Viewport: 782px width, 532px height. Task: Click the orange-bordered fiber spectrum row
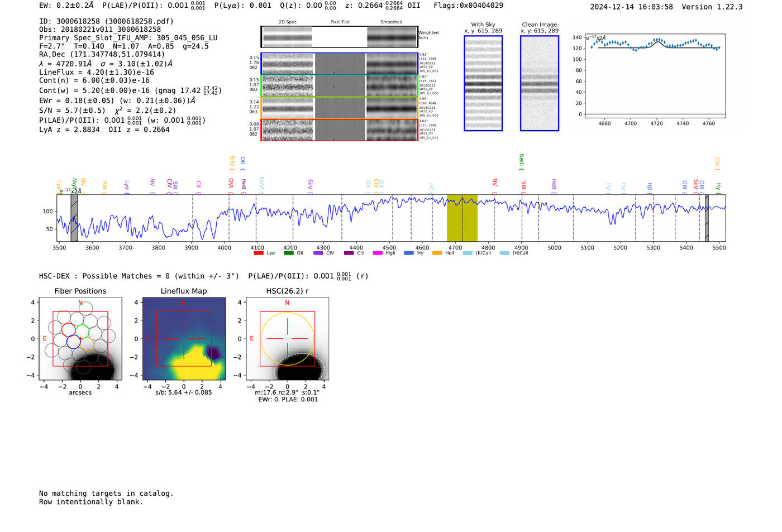[339, 108]
